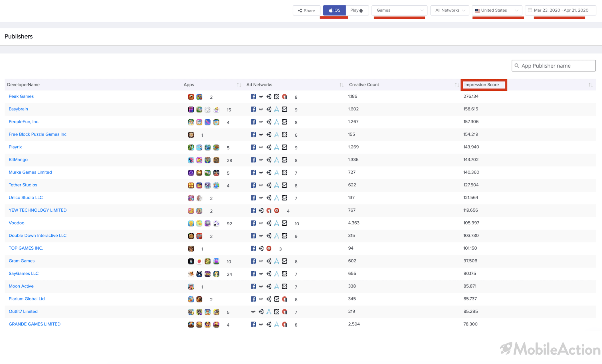Image resolution: width=602 pixels, height=364 pixels.
Task: Click Unity icon in Tether Studios row
Action: [x=269, y=185]
